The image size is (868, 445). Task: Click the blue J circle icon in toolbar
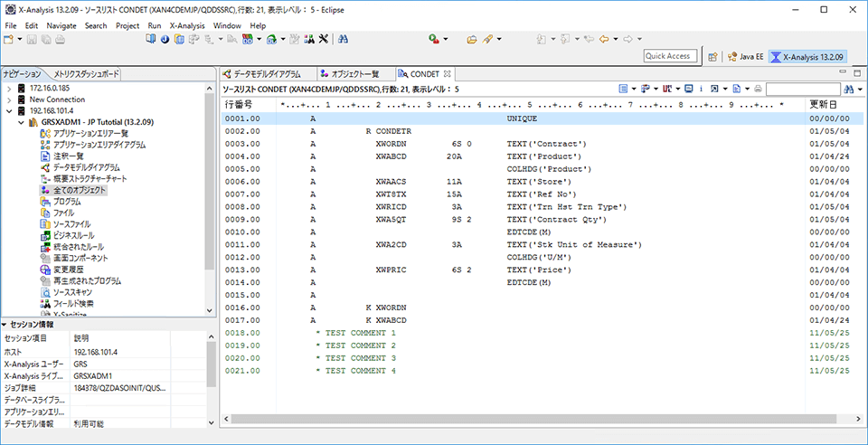[x=165, y=39]
